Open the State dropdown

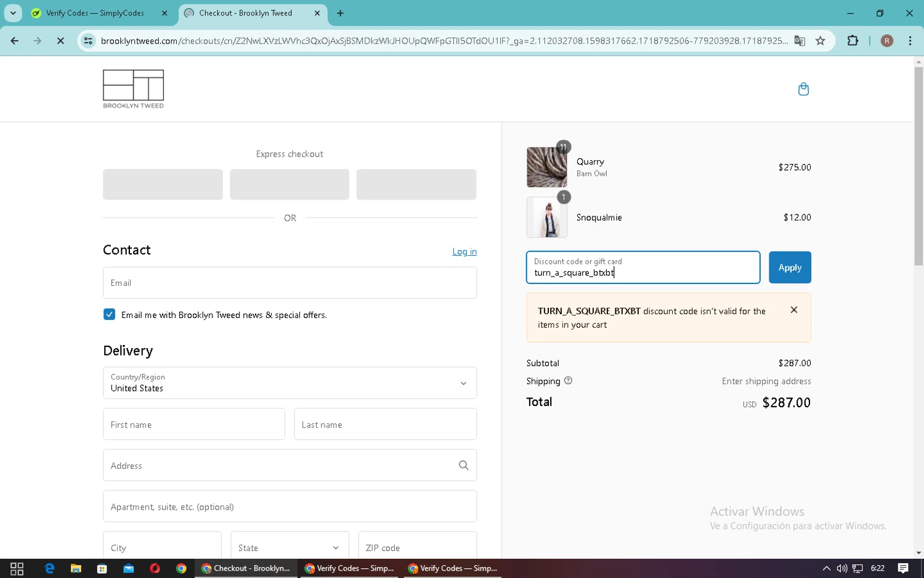(290, 547)
